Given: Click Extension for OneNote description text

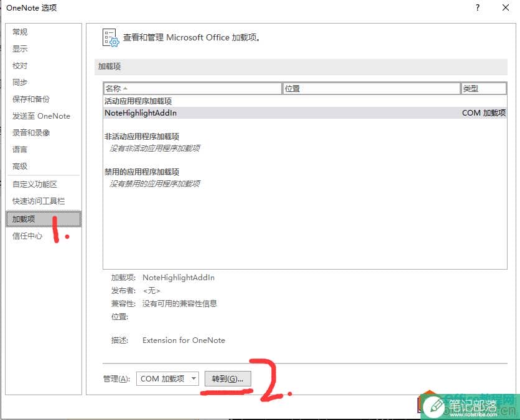Looking at the screenshot, I should (183, 340).
